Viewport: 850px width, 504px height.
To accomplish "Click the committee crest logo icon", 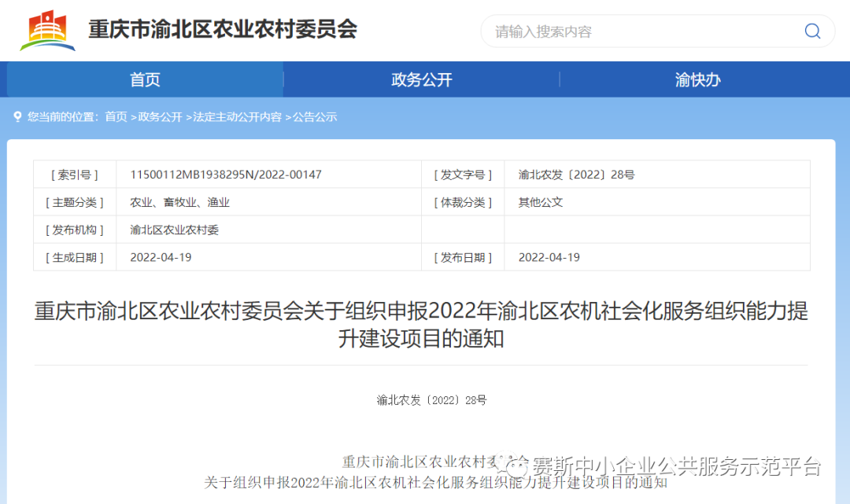I will click(49, 28).
